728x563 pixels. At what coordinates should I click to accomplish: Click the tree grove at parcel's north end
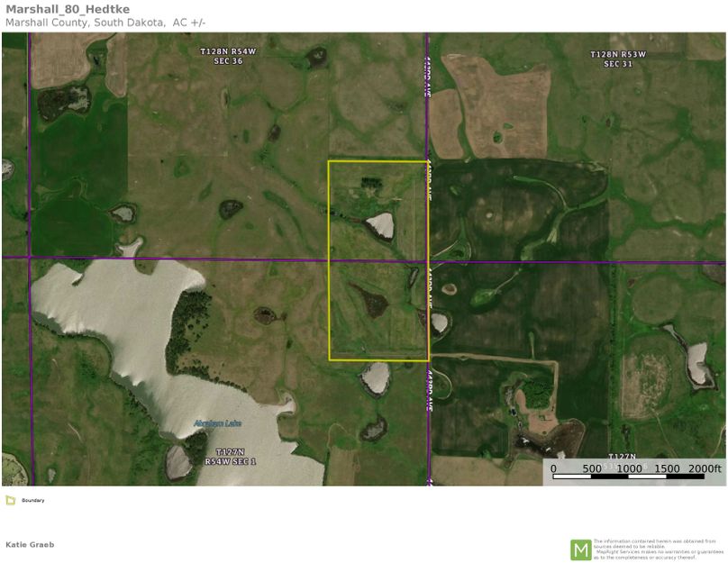pos(369,184)
